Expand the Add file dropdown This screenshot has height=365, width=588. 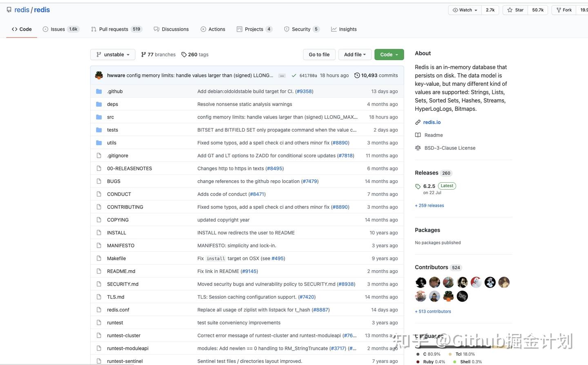(354, 54)
